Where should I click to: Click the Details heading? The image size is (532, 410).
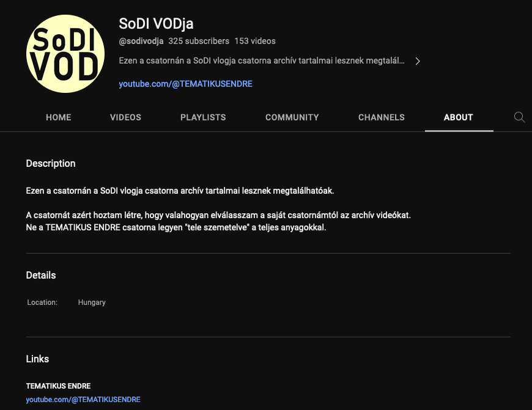(41, 275)
